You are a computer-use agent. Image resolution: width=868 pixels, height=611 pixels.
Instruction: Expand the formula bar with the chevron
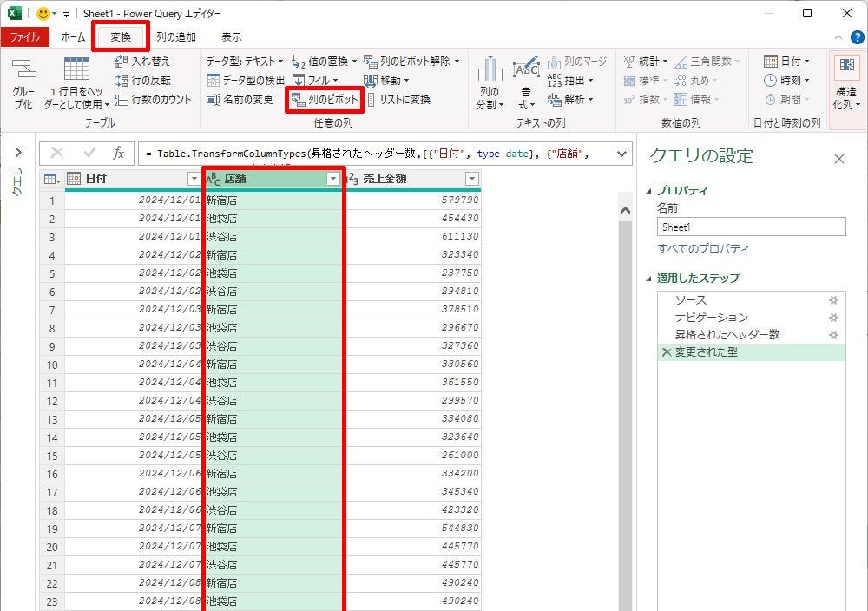(x=621, y=154)
